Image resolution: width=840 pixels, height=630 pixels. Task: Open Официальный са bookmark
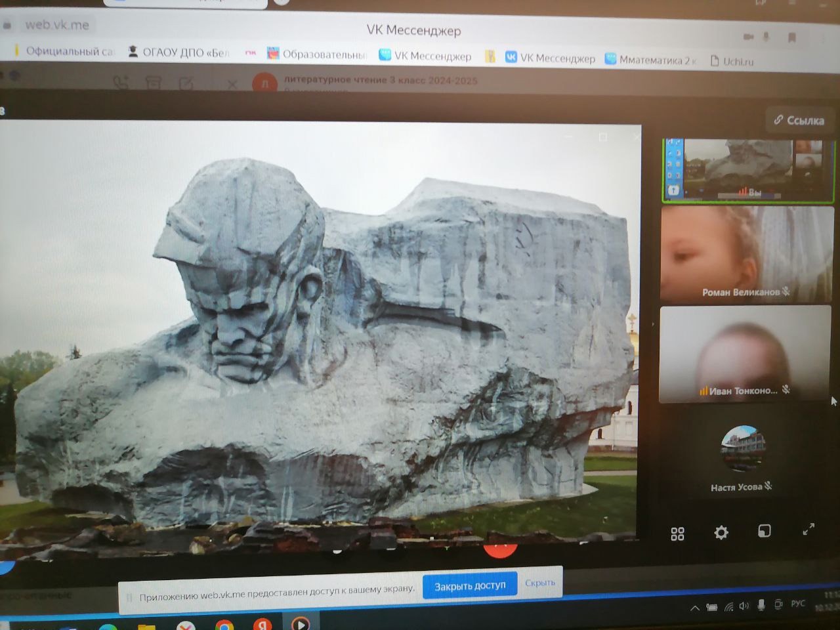64,51
